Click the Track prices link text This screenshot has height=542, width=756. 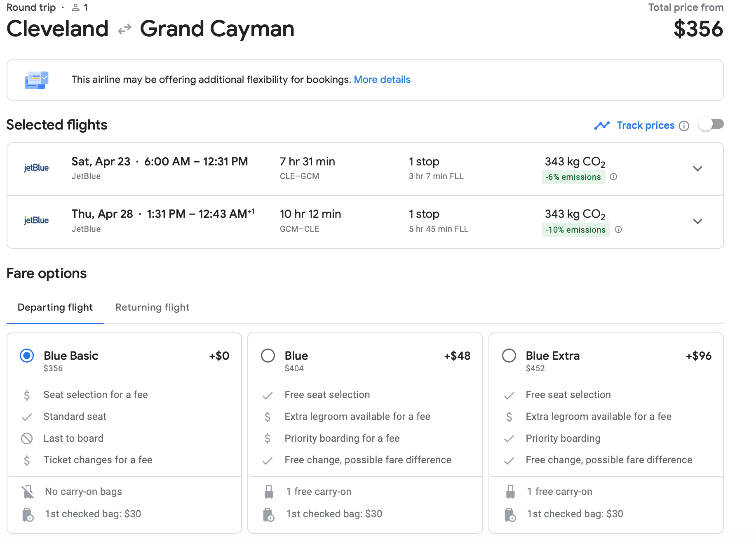point(646,125)
